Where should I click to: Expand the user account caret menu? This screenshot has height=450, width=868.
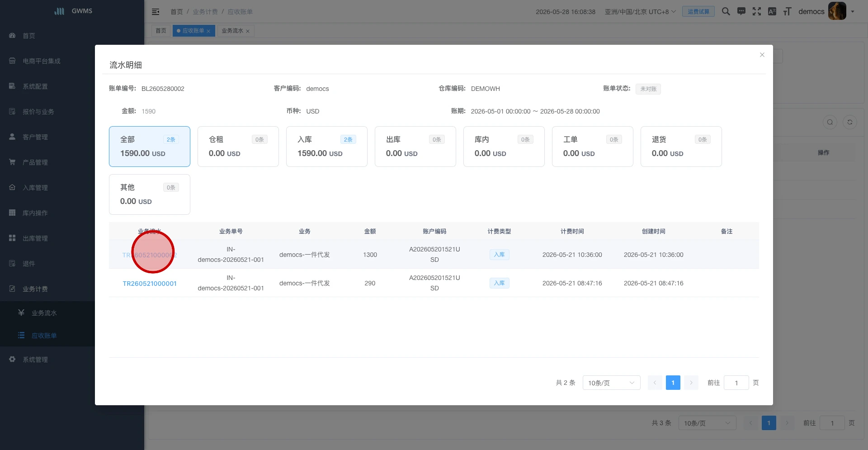click(x=853, y=12)
